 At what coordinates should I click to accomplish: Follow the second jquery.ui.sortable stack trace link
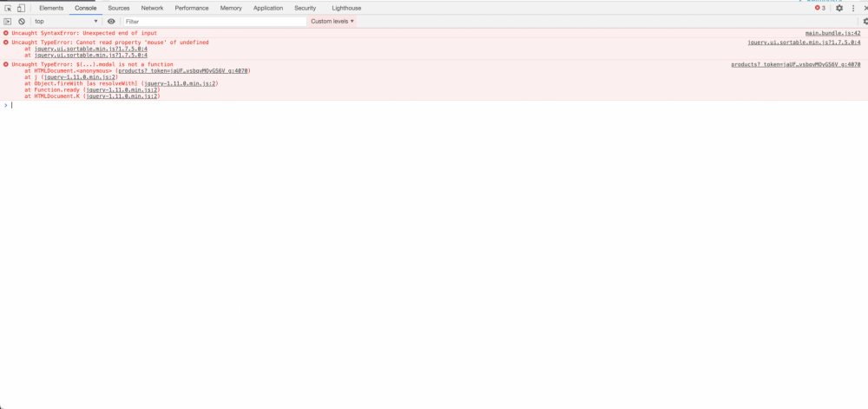(x=91, y=56)
